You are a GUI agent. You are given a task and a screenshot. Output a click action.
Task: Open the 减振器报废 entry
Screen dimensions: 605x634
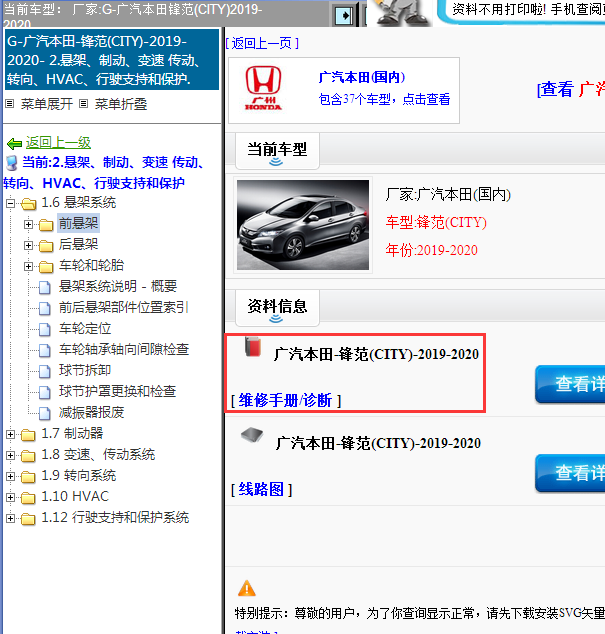click(x=92, y=412)
